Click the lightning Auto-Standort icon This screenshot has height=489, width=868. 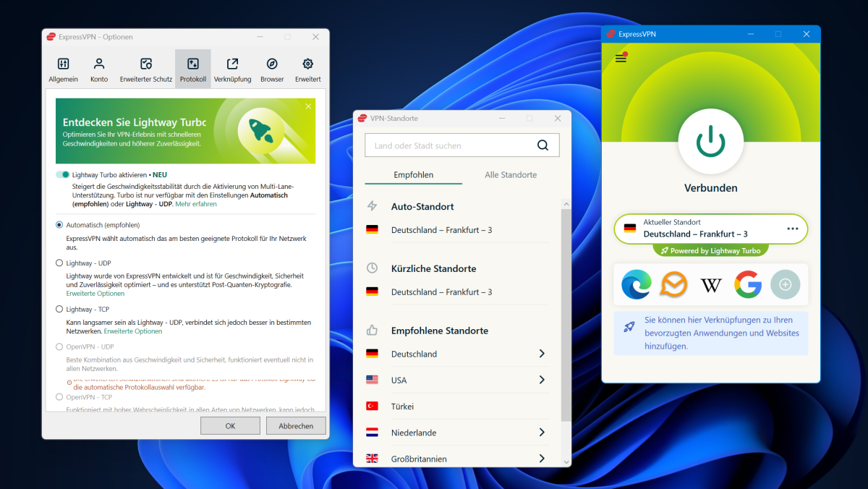point(373,206)
